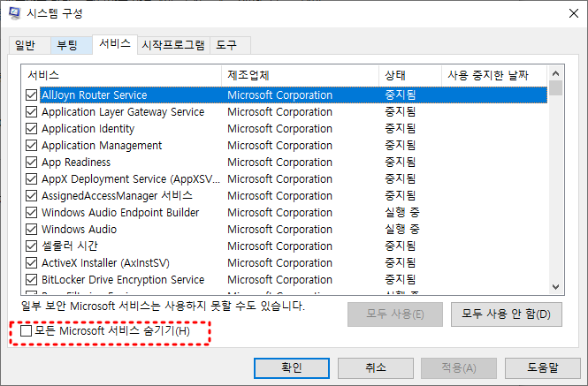The width and height of the screenshot is (588, 386).
Task: Confirm with the 확인 button
Action: coord(292,367)
